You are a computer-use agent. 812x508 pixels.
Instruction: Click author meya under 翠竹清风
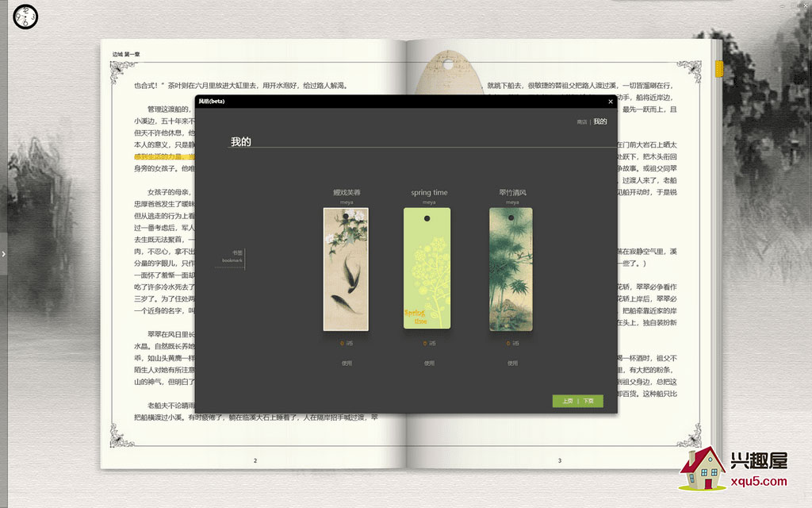click(512, 202)
